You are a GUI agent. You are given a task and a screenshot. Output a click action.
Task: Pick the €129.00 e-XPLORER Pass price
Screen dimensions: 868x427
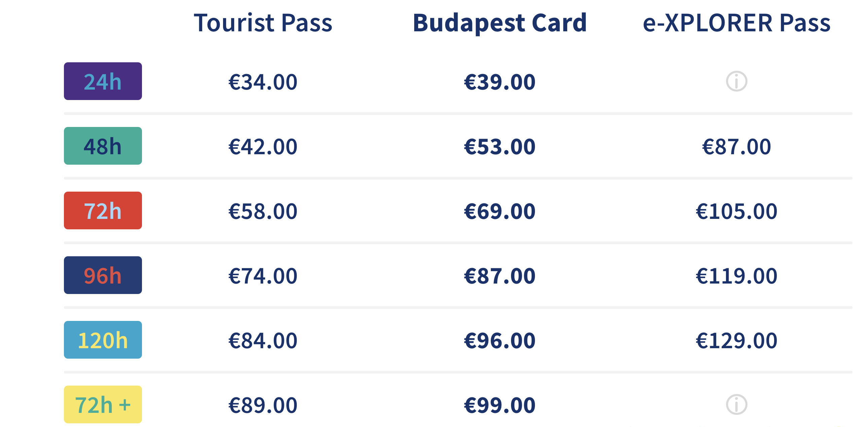(x=736, y=340)
